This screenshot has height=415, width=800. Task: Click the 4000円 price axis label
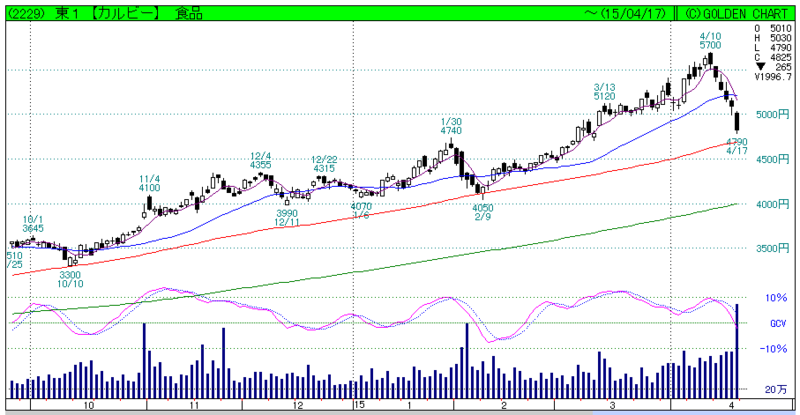click(772, 204)
